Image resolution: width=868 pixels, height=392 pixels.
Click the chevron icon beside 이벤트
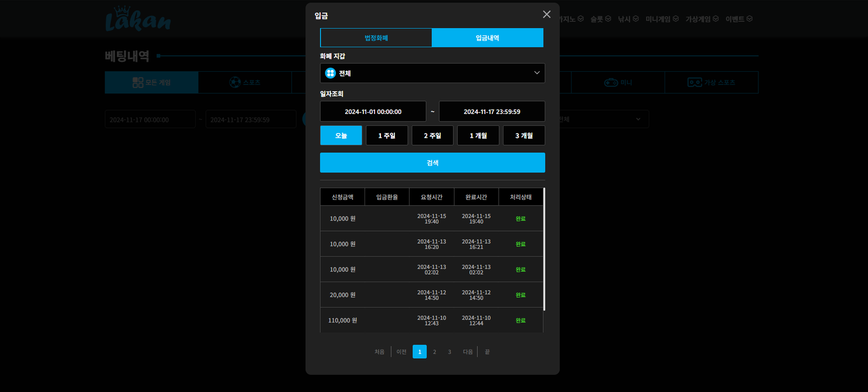point(749,19)
